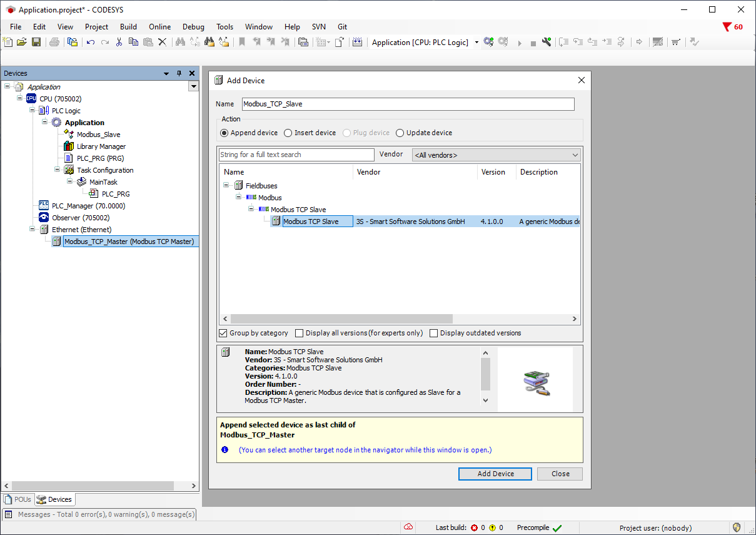Click the Find binoculars icon
The width and height of the screenshot is (756, 535).
click(180, 42)
